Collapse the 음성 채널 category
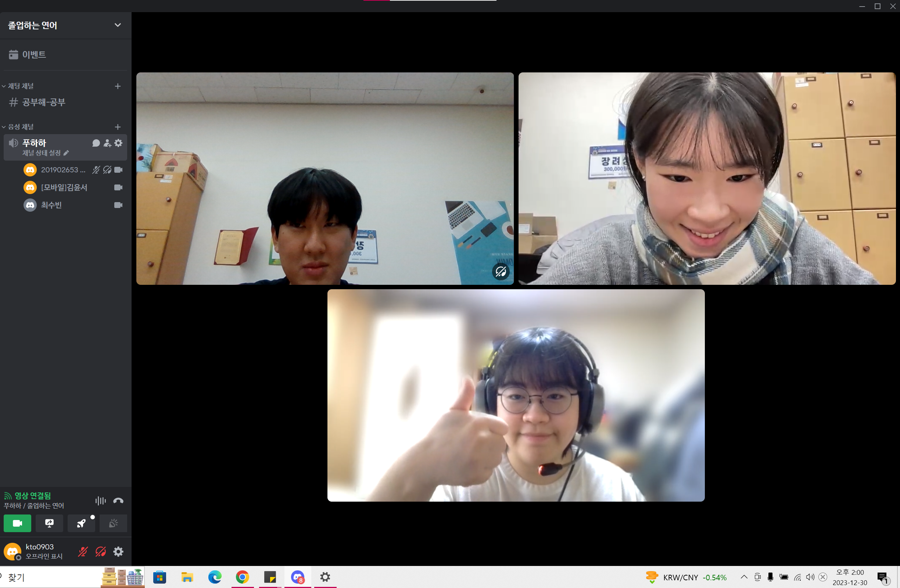This screenshot has width=900, height=588. click(x=21, y=127)
